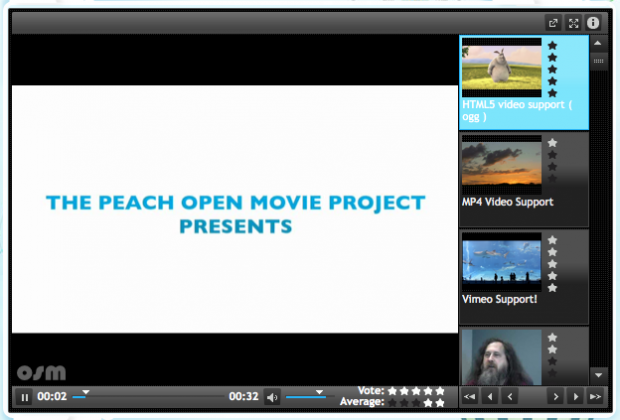Pause the playing video
Viewport: 620px width, 420px height.
tap(25, 397)
